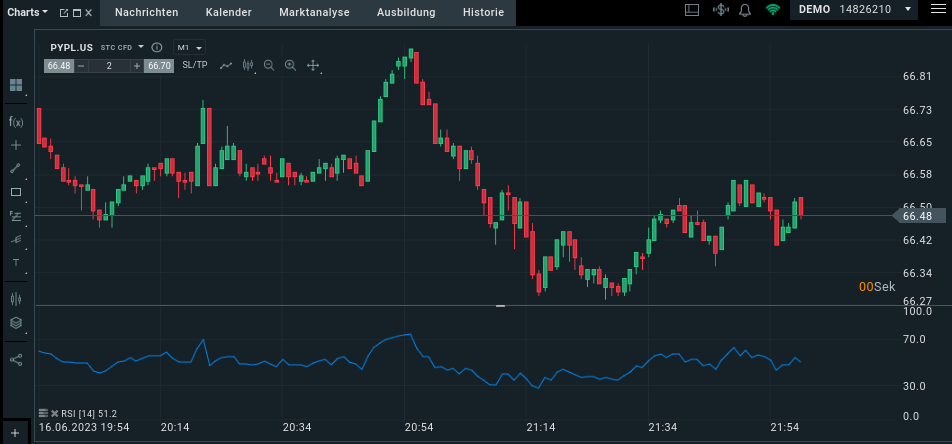Open the Nachrichten tab
The height and width of the screenshot is (444, 952).
[x=146, y=12]
